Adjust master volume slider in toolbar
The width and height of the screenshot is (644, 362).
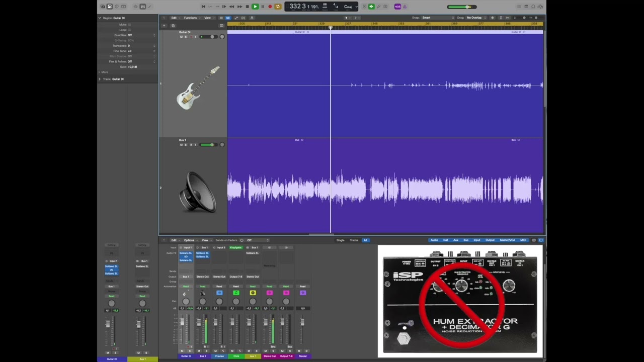[x=461, y=7]
